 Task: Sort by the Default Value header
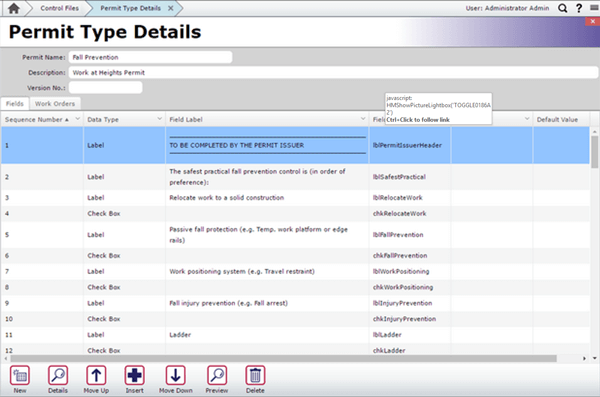(x=557, y=119)
